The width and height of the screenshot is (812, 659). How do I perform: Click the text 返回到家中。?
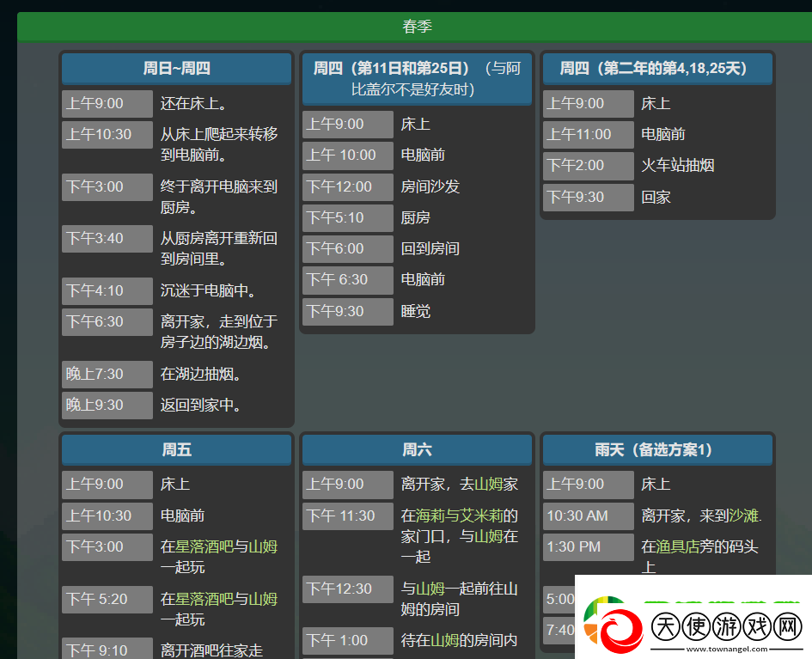coord(200,405)
